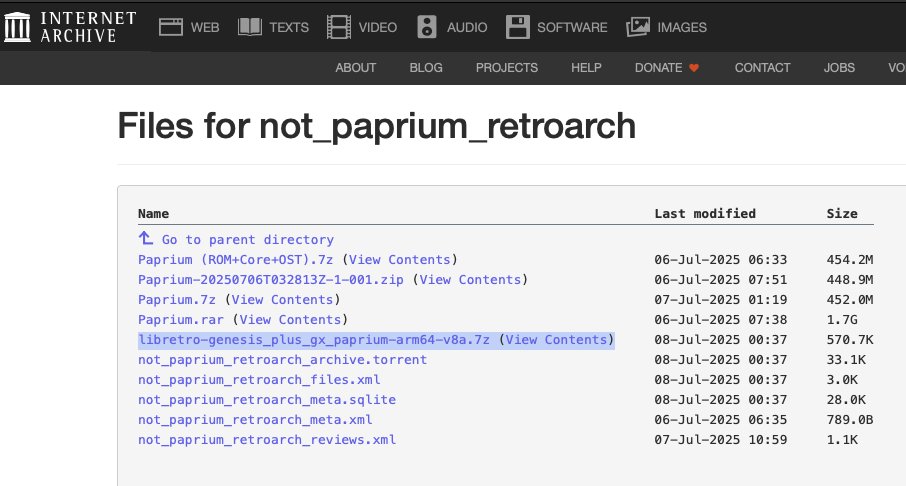Download Paprium (ROM+Core+OST).7z file
Viewport: 906px width, 486px height.
[x=235, y=259]
